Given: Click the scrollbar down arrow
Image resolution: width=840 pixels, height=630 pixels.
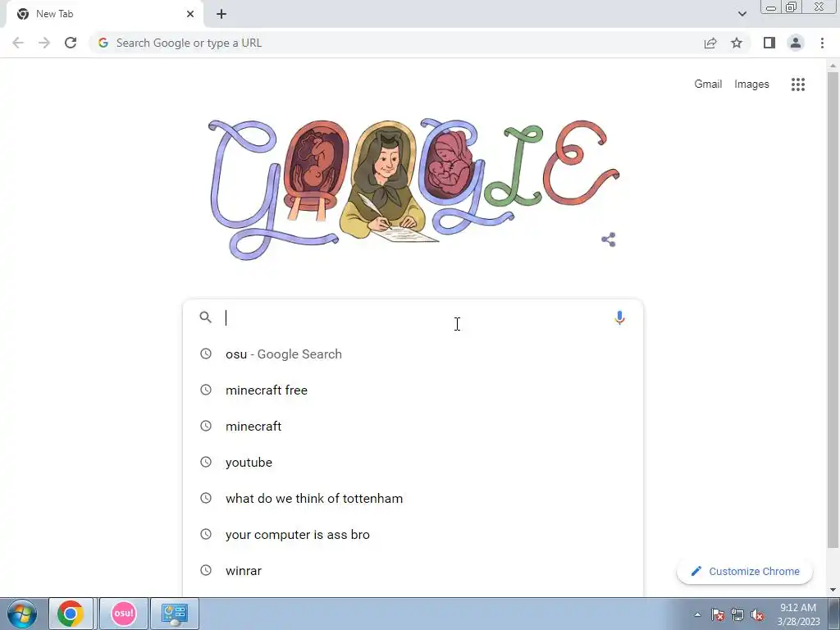Looking at the screenshot, I should [x=833, y=589].
